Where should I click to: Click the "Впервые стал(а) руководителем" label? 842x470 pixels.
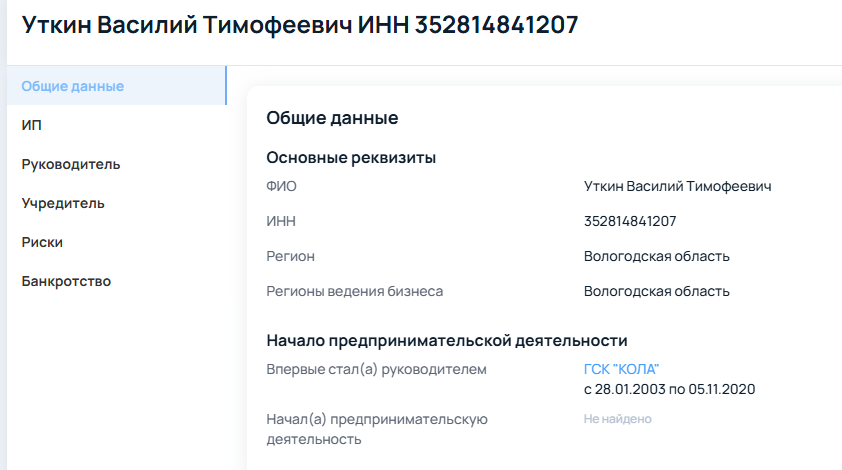pos(376,369)
